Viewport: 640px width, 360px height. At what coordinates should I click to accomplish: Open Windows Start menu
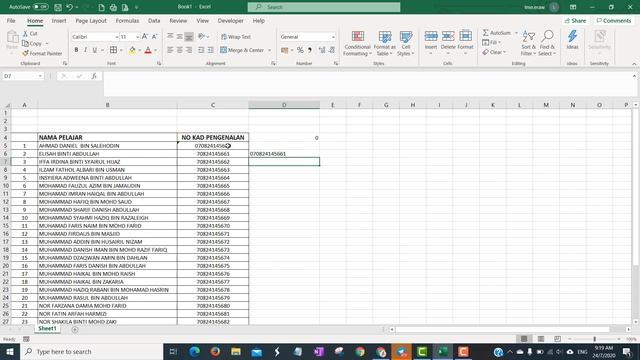point(10,351)
